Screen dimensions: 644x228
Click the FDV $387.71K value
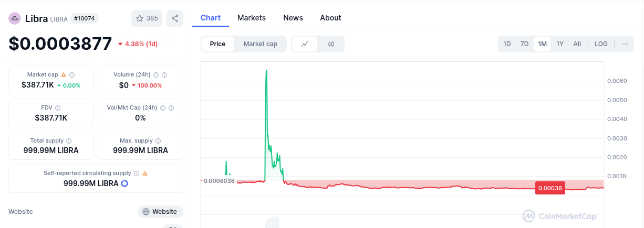point(51,118)
